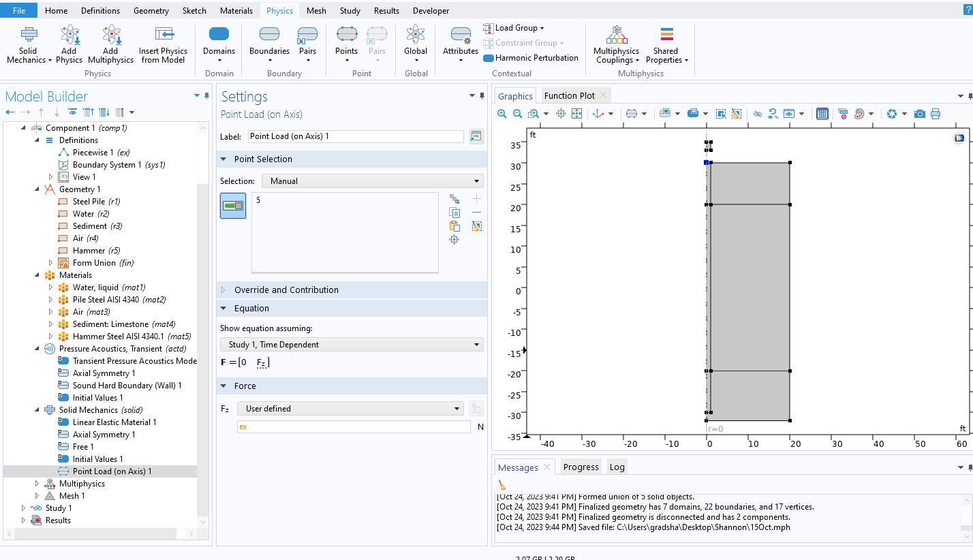
Task: Clear the point selection with broom icon
Action: pos(476,226)
